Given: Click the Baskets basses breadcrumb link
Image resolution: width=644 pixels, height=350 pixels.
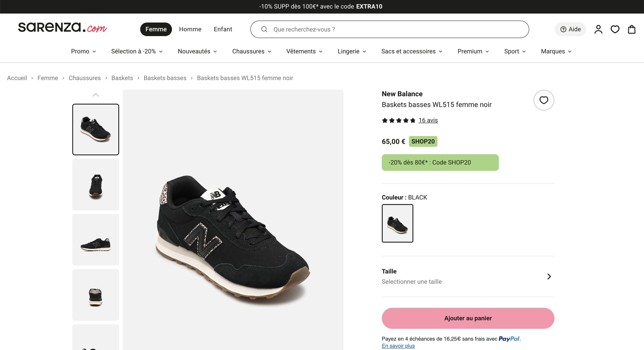Looking at the screenshot, I should [165, 78].
